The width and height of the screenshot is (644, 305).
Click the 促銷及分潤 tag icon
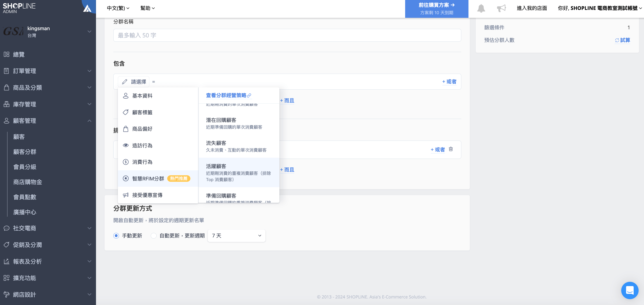click(7, 244)
